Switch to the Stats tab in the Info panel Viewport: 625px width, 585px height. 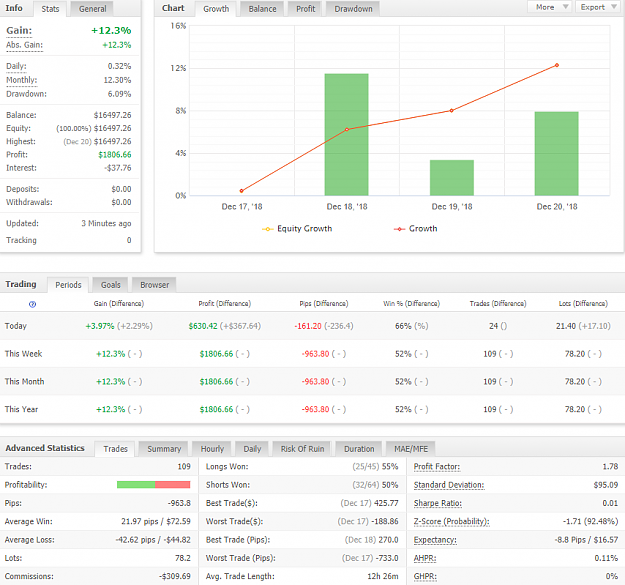coord(50,9)
